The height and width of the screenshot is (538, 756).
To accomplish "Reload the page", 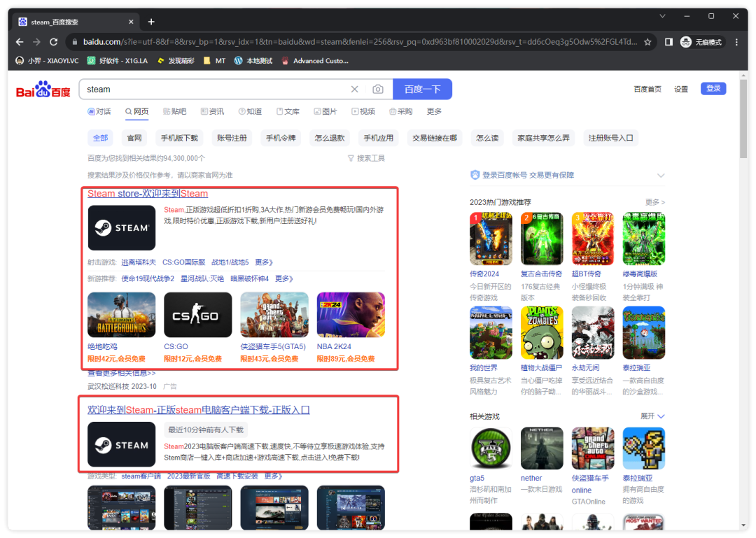I will 53,42.
